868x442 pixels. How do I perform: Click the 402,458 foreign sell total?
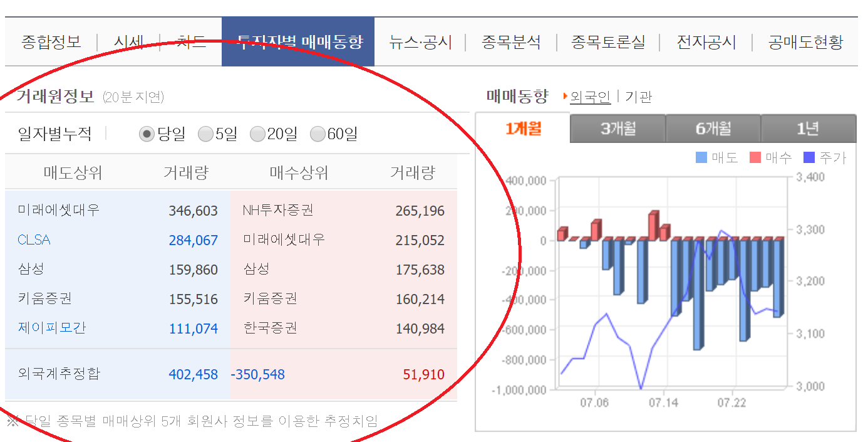(194, 375)
